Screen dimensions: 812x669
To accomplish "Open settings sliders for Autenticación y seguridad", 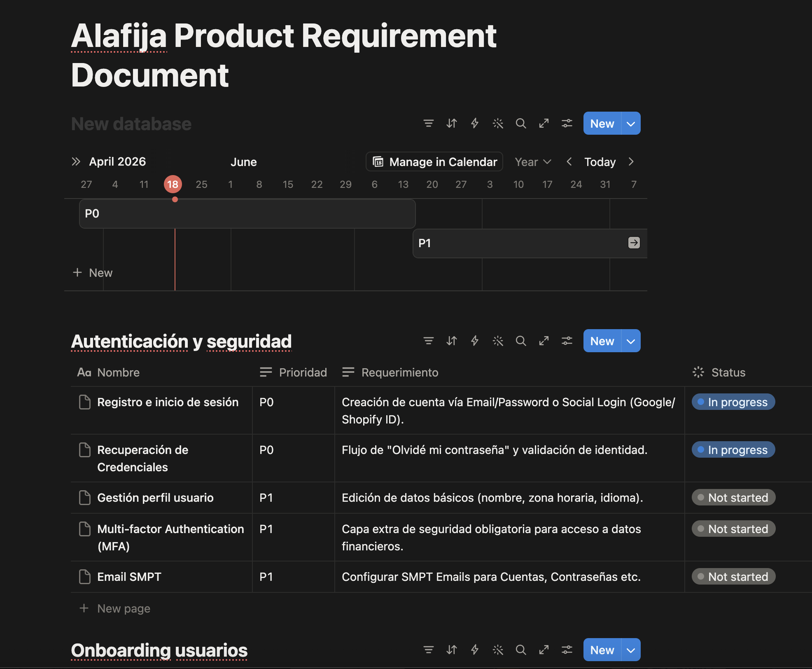I will (x=567, y=341).
